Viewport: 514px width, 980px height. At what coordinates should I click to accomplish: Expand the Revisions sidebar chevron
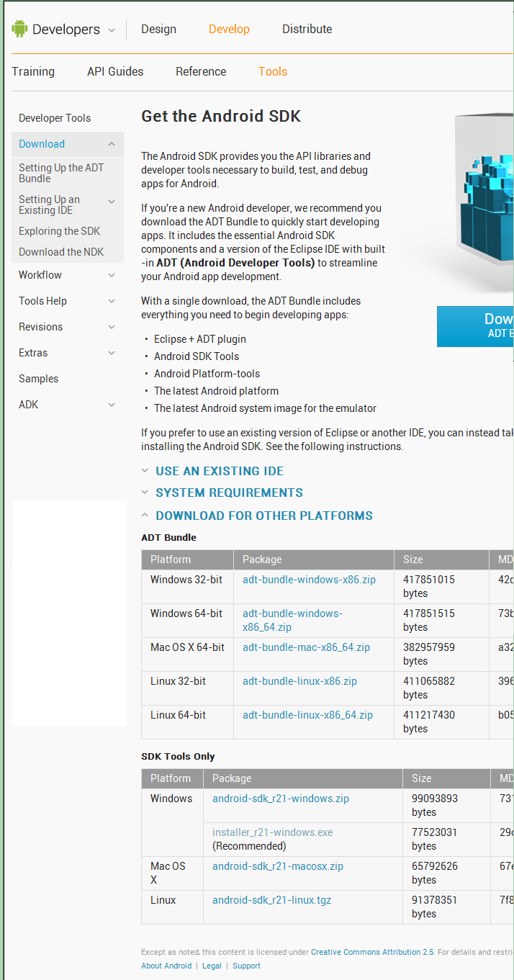point(112,327)
